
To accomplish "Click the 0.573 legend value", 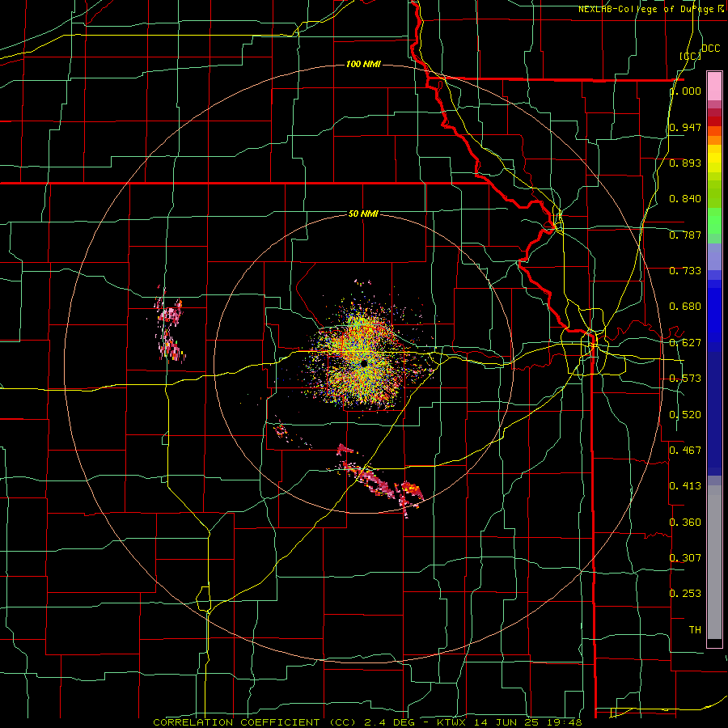I will (x=685, y=379).
